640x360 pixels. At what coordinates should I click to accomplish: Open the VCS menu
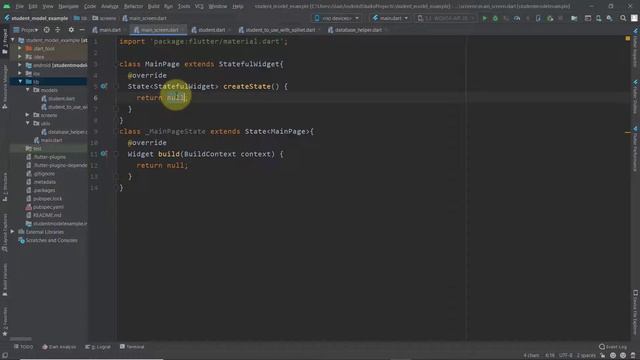click(x=199, y=6)
